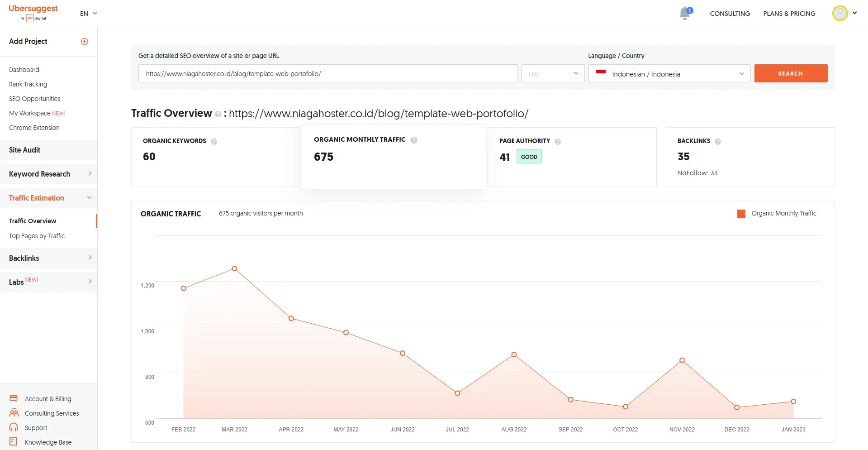Click the Backlinks help icon
Viewport: 868px width, 450px height.
tap(717, 142)
